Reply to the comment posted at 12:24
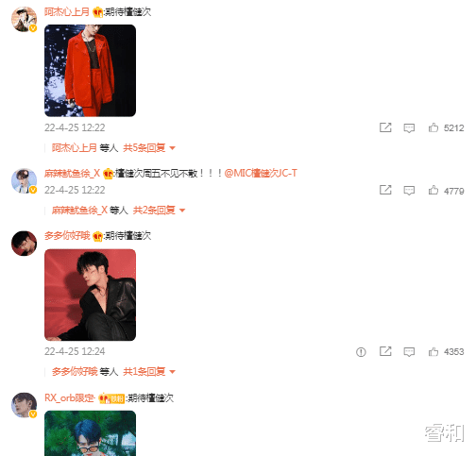The width and height of the screenshot is (476, 456). coord(409,352)
